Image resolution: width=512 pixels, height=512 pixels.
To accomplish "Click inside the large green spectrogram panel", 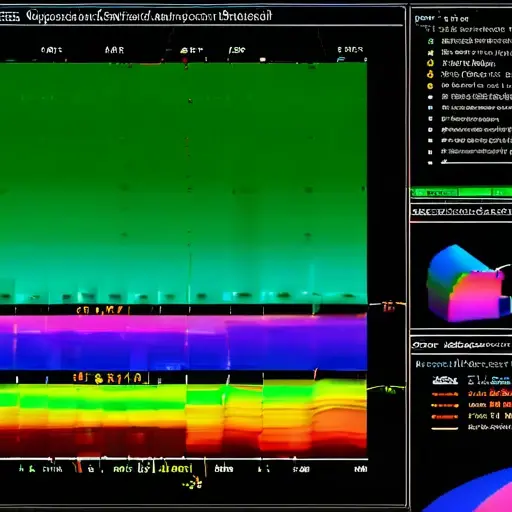I will 183,183.
